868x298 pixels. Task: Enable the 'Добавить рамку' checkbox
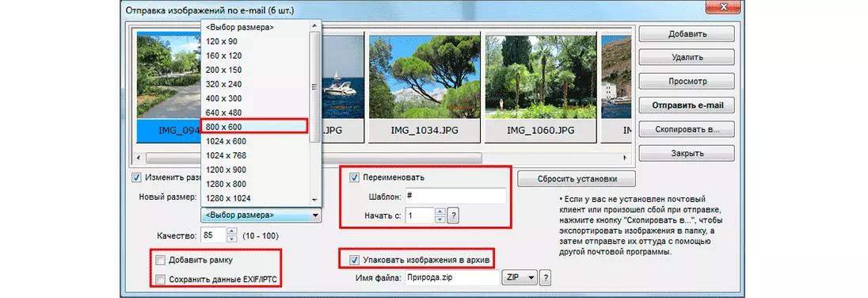tap(161, 260)
